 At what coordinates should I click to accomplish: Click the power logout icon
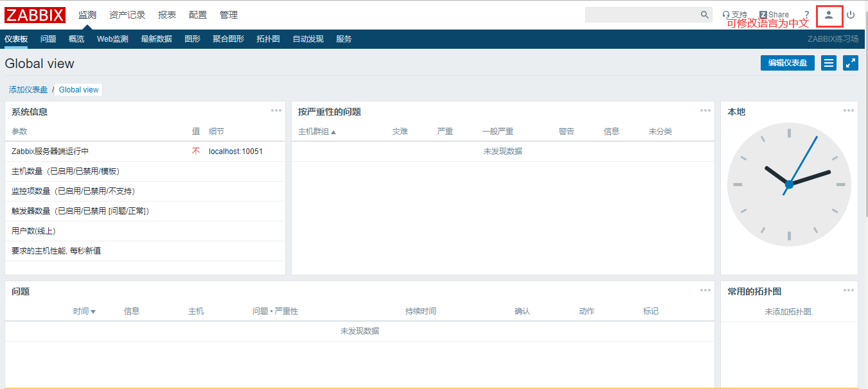pos(851,15)
